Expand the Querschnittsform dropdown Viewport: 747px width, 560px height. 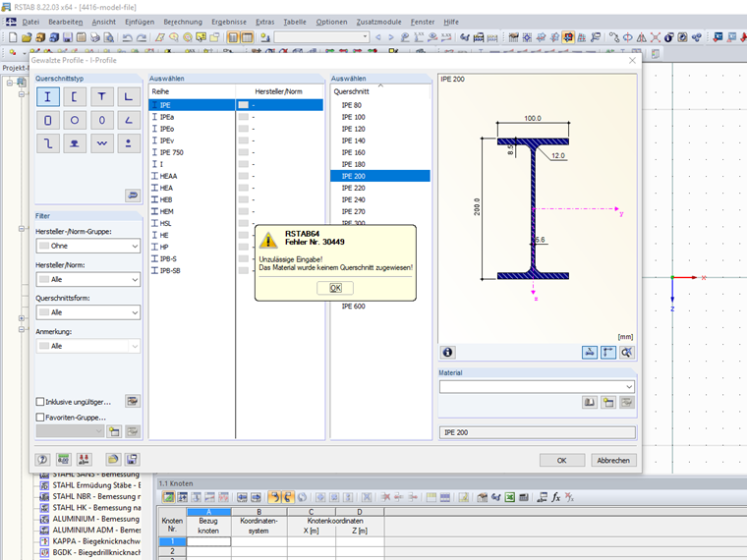coord(88,312)
